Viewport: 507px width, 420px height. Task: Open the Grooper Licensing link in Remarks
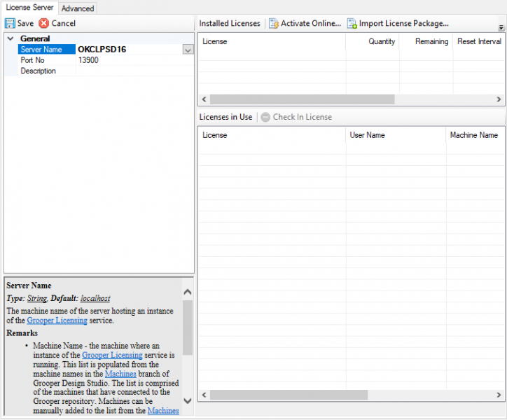112,355
